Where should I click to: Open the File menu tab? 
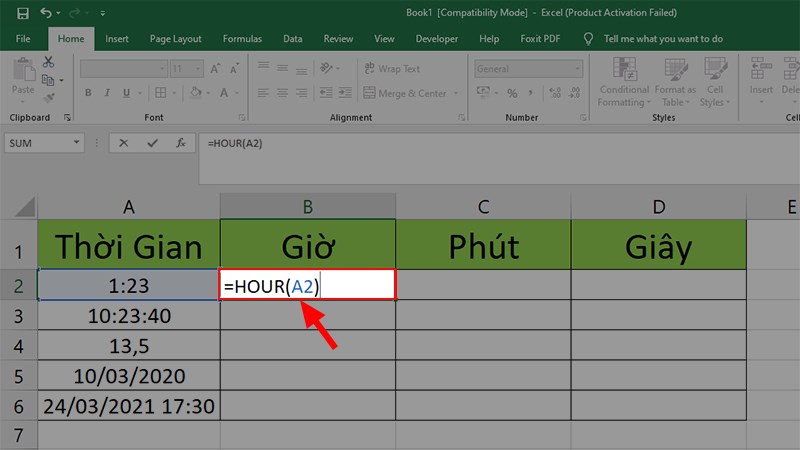click(x=23, y=39)
